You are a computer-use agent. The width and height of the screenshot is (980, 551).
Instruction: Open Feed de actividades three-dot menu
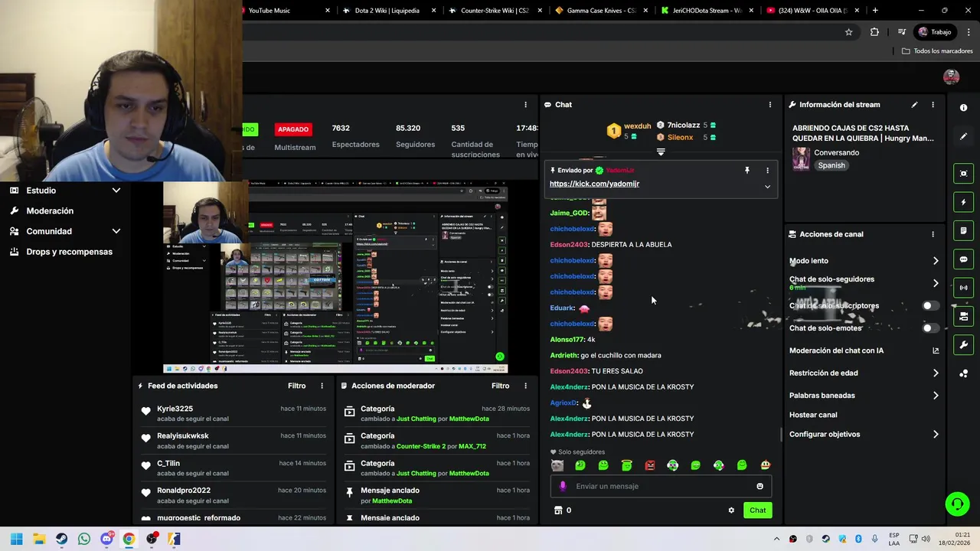(x=322, y=386)
